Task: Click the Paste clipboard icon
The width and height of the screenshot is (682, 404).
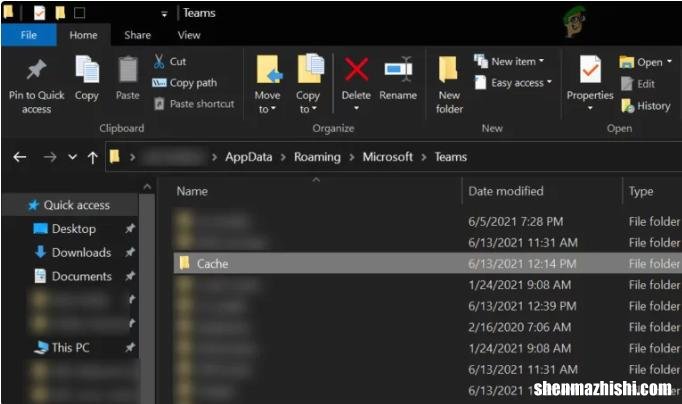Action: click(x=128, y=70)
